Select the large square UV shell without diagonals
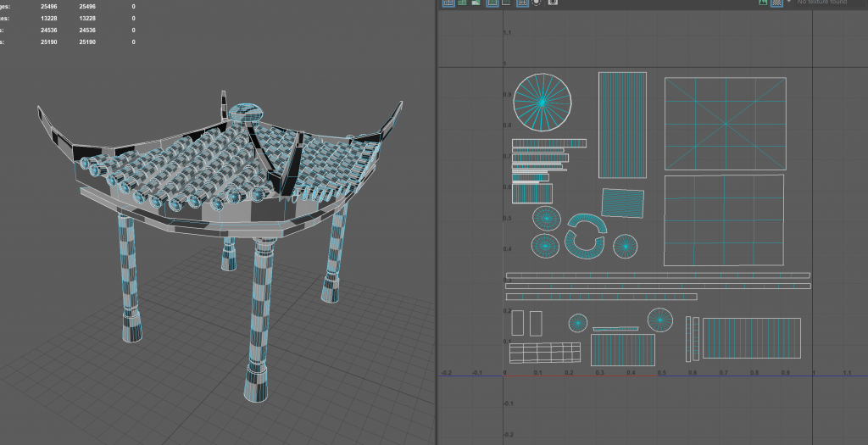Screen dimensions: 868x445 [724, 220]
